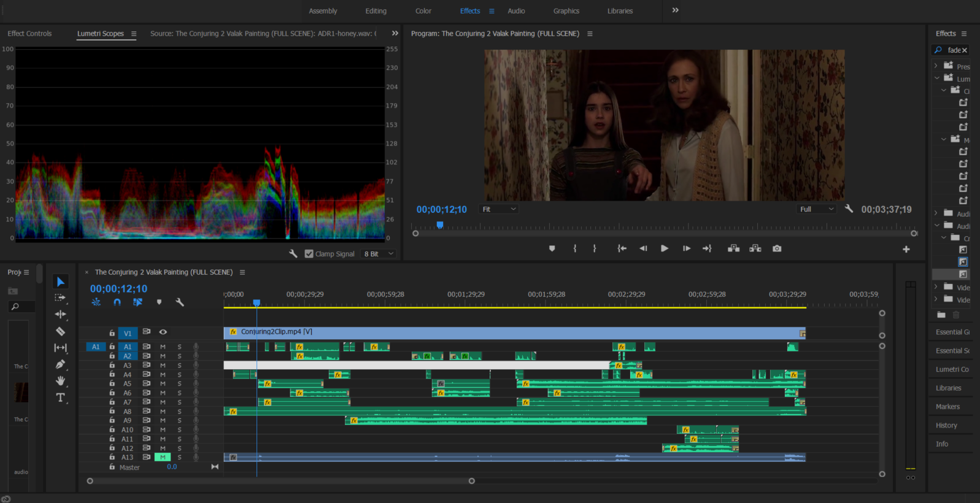Click the Lift button
This screenshot has width=980, height=503.
tap(733, 248)
